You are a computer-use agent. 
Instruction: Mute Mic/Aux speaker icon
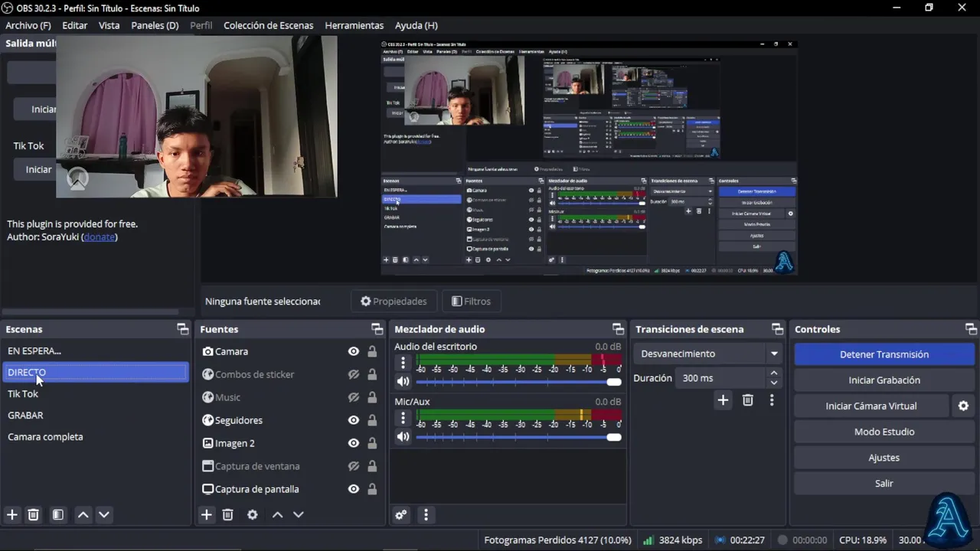coord(403,436)
